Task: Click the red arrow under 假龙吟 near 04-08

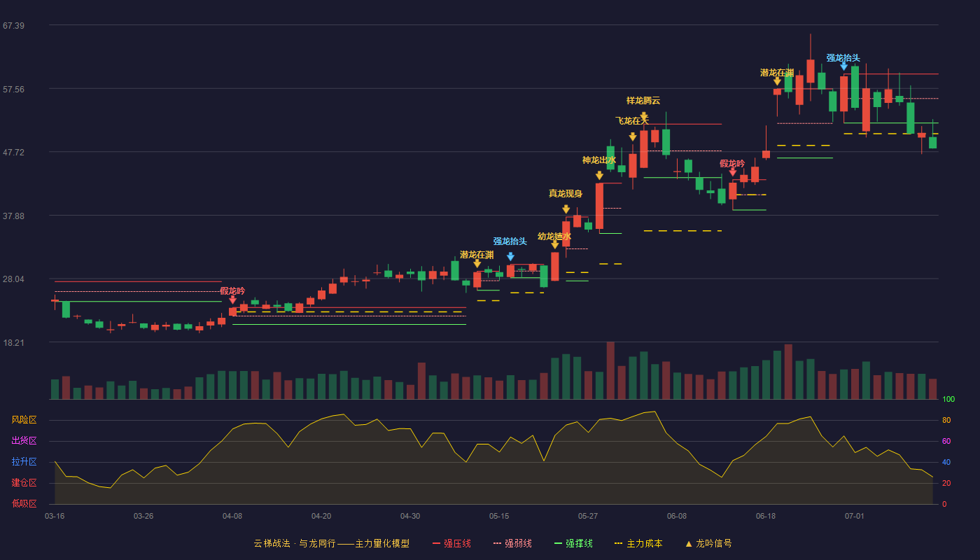Action: (x=232, y=300)
